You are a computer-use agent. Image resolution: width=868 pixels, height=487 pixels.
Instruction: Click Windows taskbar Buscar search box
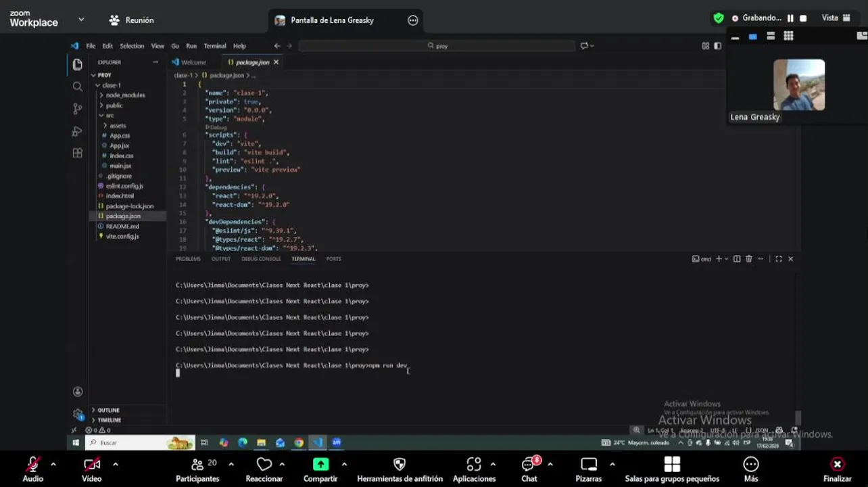[140, 443]
